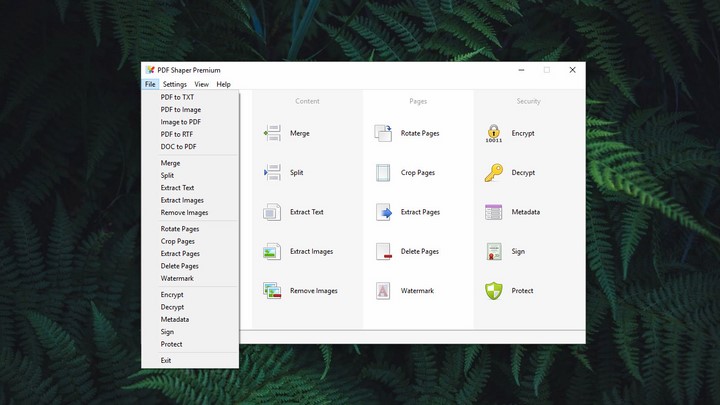Click the Protect shield icon
The image size is (720, 405).
pos(494,291)
